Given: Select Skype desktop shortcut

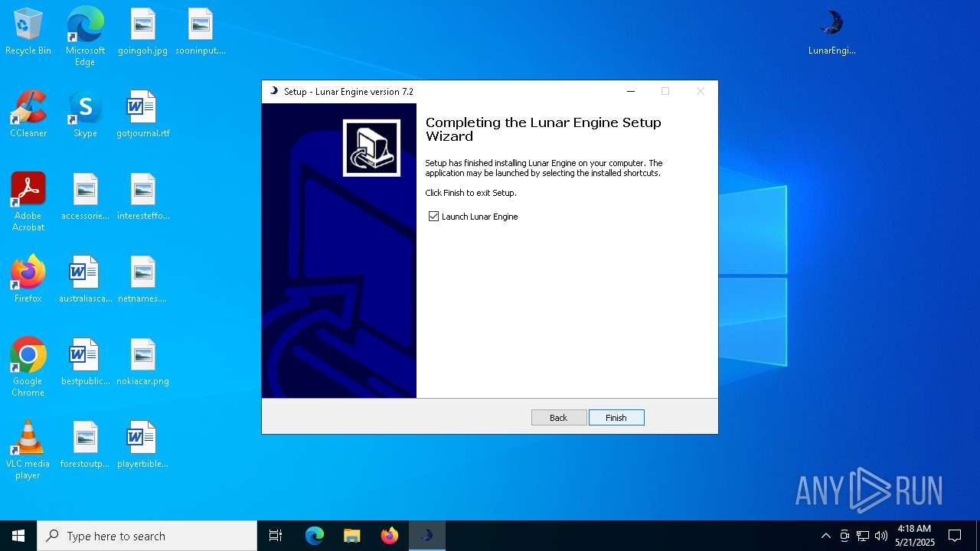Looking at the screenshot, I should (85, 115).
